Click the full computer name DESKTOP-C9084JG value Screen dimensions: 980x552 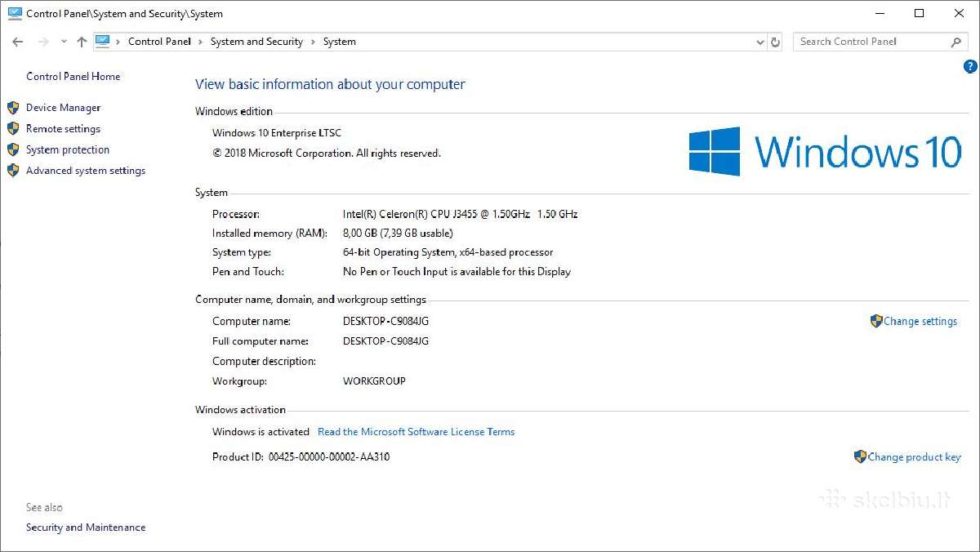tap(385, 341)
